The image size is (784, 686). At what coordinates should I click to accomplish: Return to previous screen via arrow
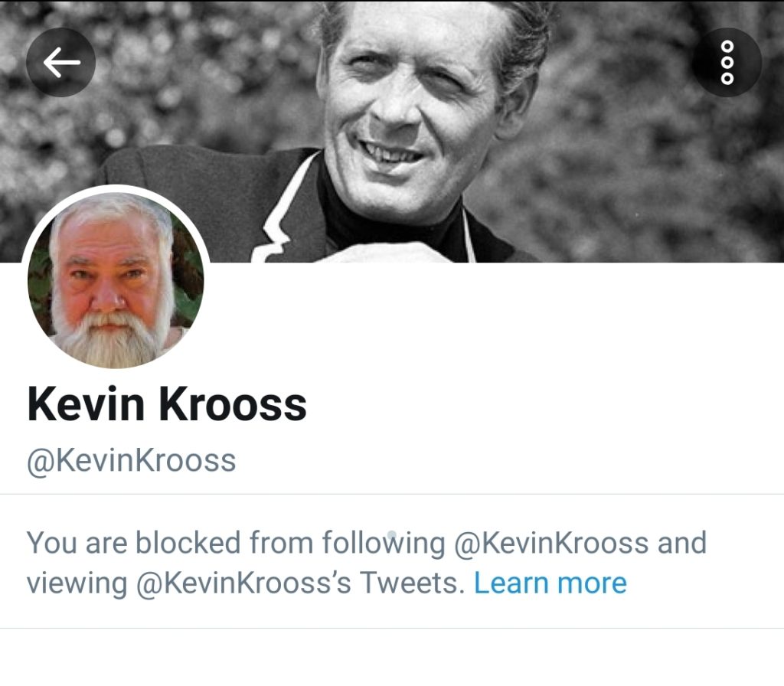pyautogui.click(x=61, y=63)
